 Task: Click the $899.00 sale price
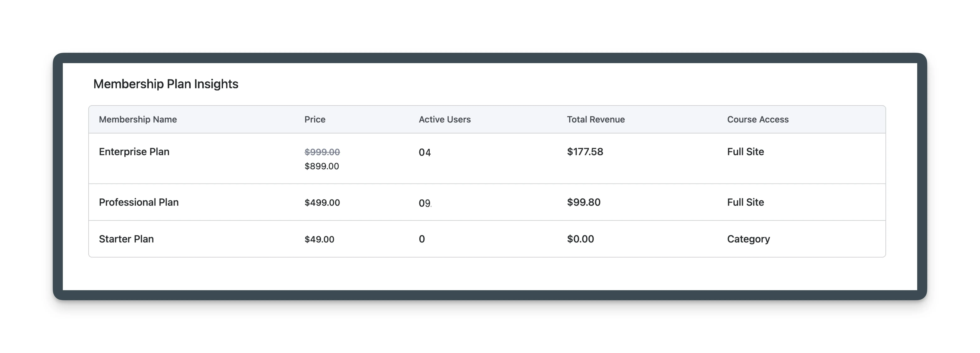pyautogui.click(x=321, y=166)
